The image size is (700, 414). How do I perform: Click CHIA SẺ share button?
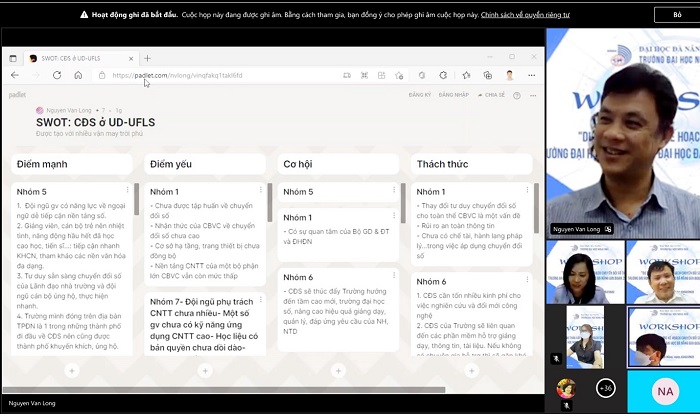coord(492,95)
